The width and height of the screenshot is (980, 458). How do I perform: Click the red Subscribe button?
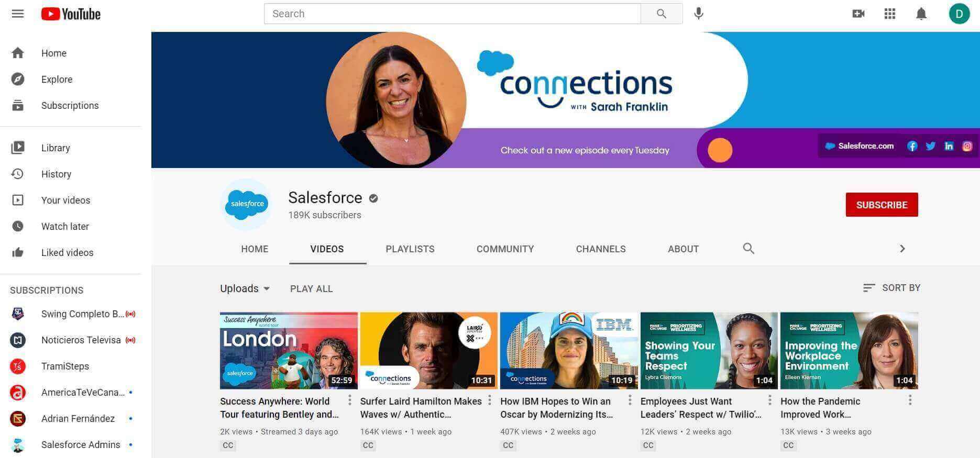click(x=882, y=205)
